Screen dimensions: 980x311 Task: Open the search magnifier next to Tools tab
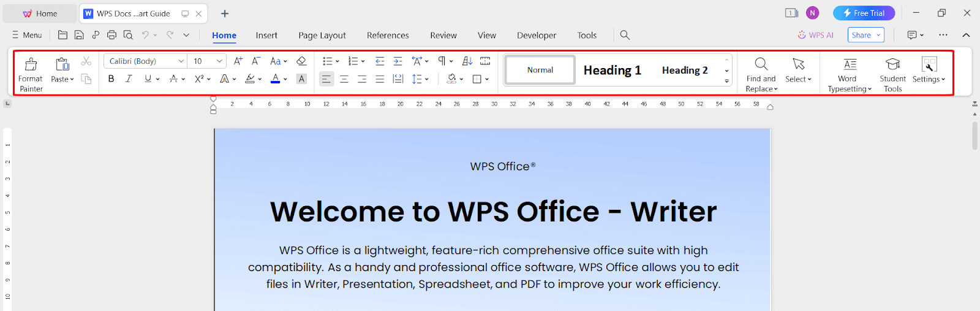pos(625,35)
